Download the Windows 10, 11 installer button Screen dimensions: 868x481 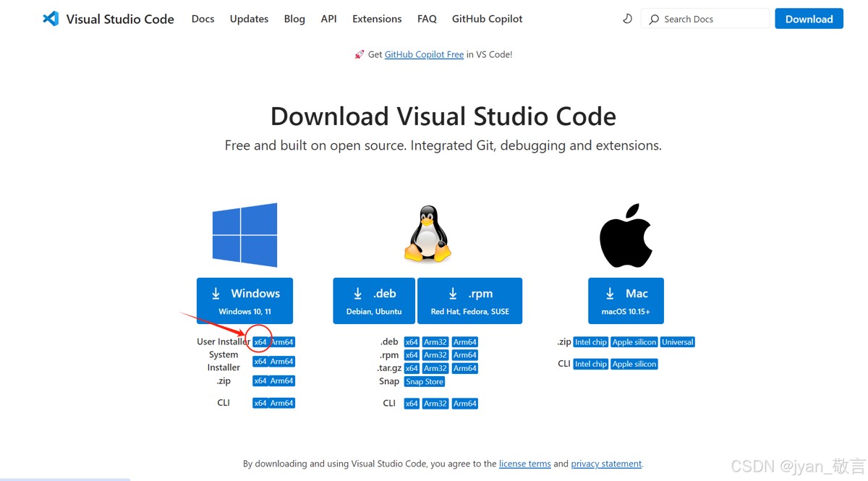point(244,301)
